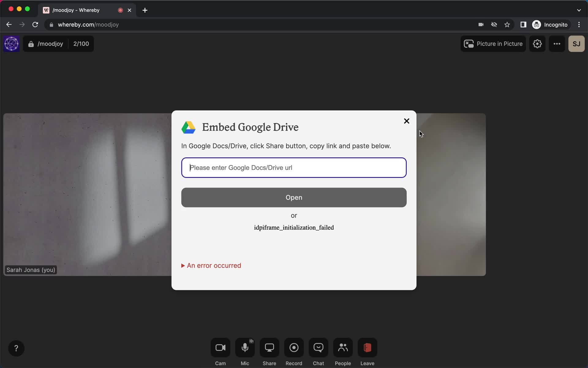Mute the Mic in the toolbar
Screen dimensions: 588x368
(245, 348)
